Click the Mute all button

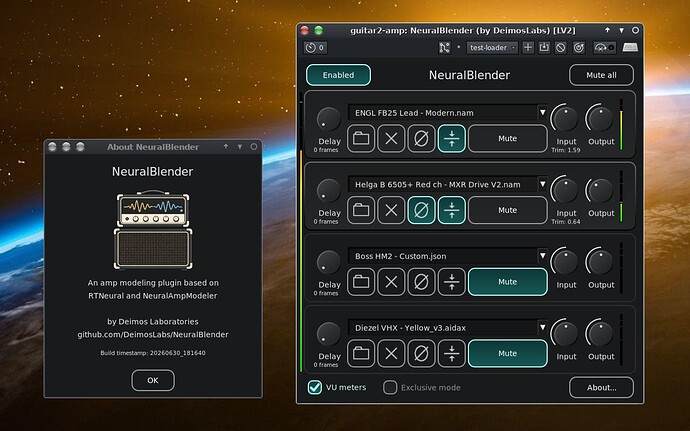coord(601,75)
